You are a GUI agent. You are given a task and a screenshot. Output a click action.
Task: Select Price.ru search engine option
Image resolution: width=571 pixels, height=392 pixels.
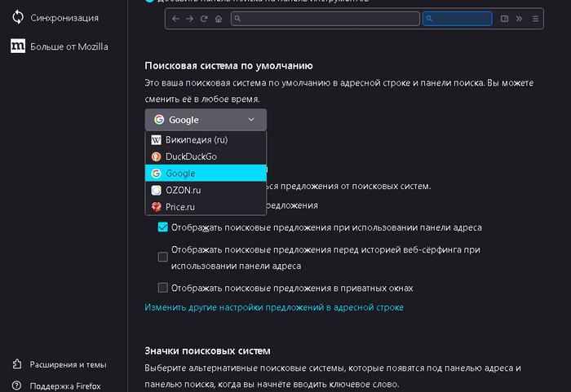[206, 207]
